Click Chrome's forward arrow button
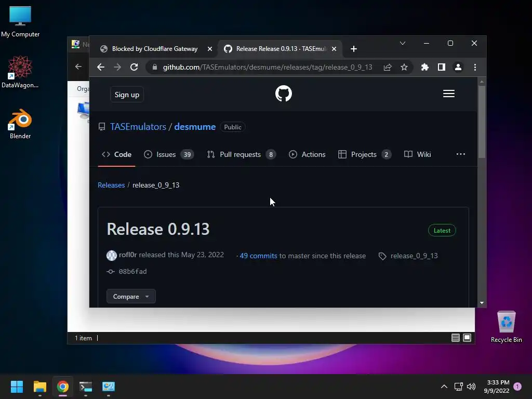The height and width of the screenshot is (399, 532). [117, 67]
